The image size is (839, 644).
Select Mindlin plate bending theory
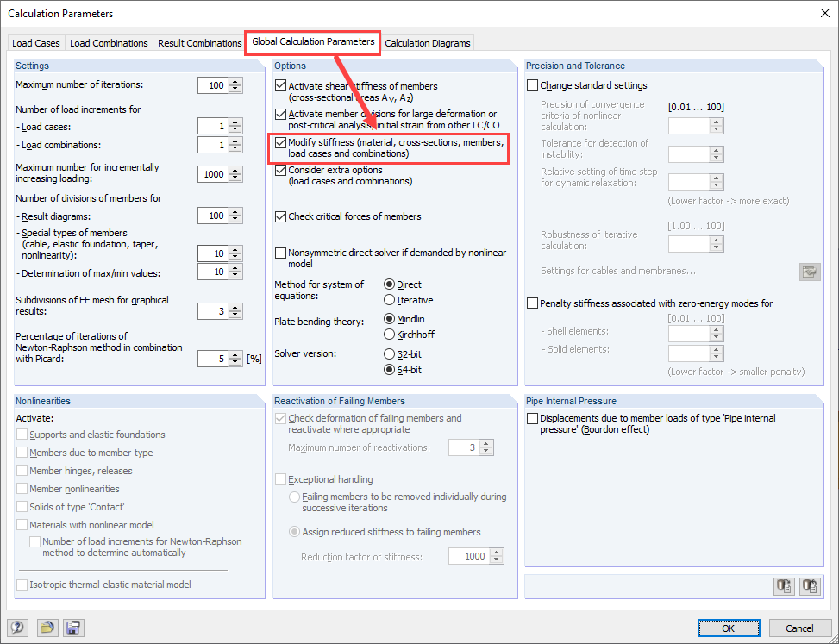pyautogui.click(x=390, y=319)
